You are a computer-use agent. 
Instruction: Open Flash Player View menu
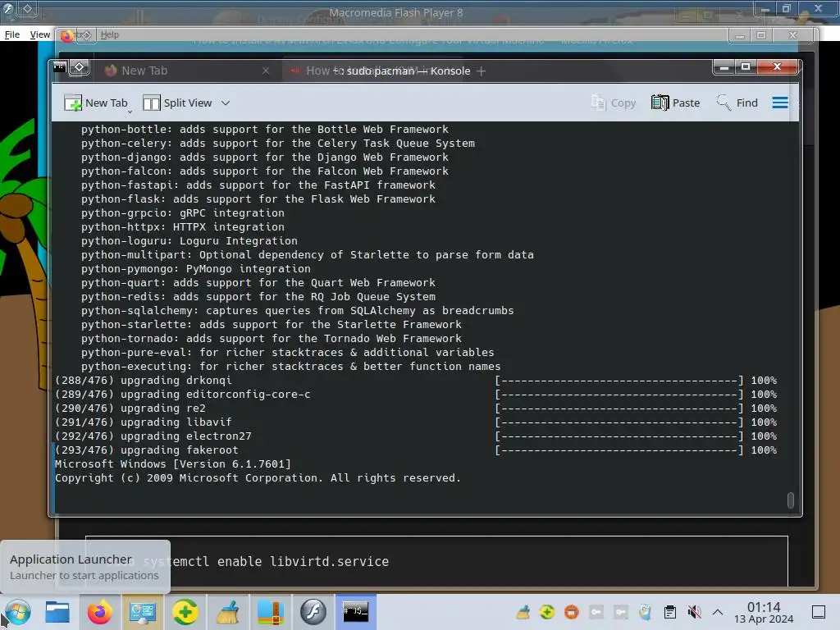coord(40,34)
